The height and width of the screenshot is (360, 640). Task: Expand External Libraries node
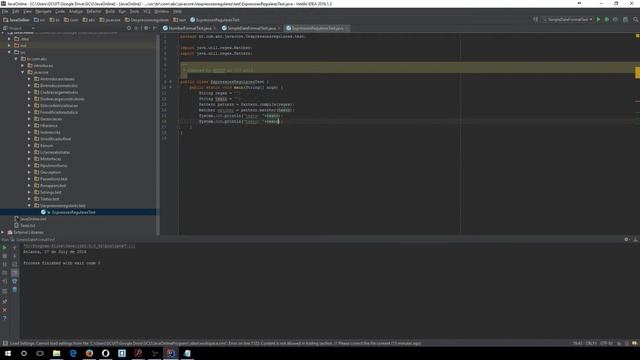[3, 232]
